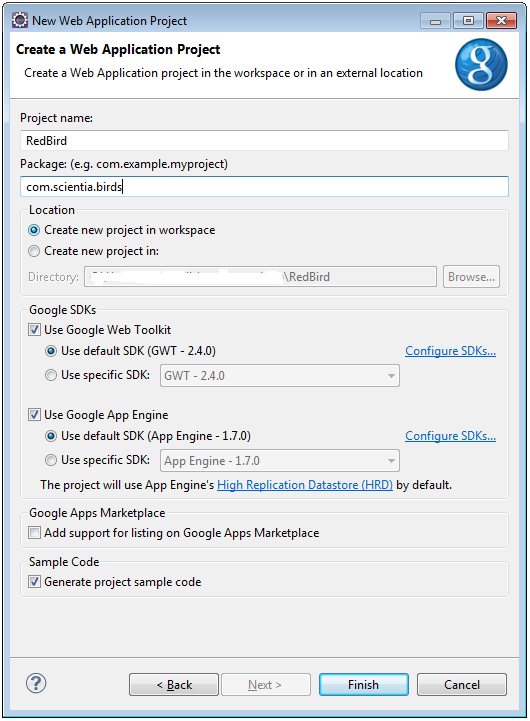Image resolution: width=530 pixels, height=721 pixels.
Task: Enable Google Apps Marketplace listing support checkbox
Action: (34, 532)
